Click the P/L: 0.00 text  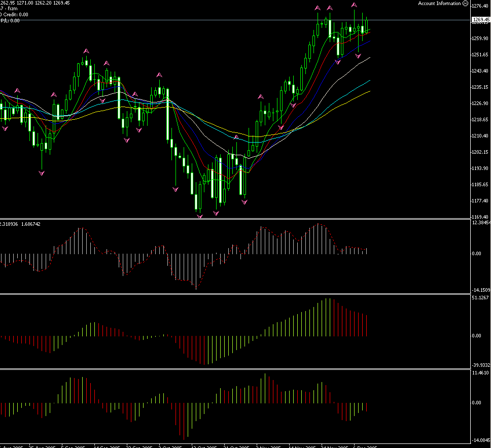(x=10, y=21)
